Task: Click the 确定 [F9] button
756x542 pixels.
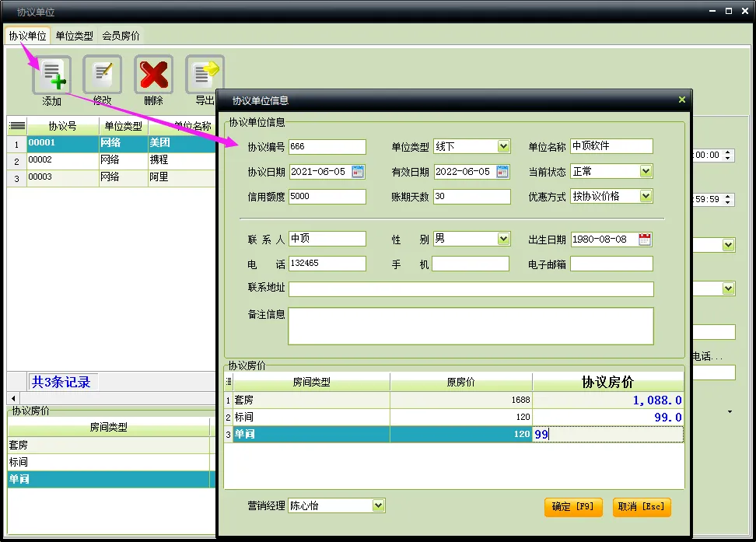Action: [x=573, y=507]
